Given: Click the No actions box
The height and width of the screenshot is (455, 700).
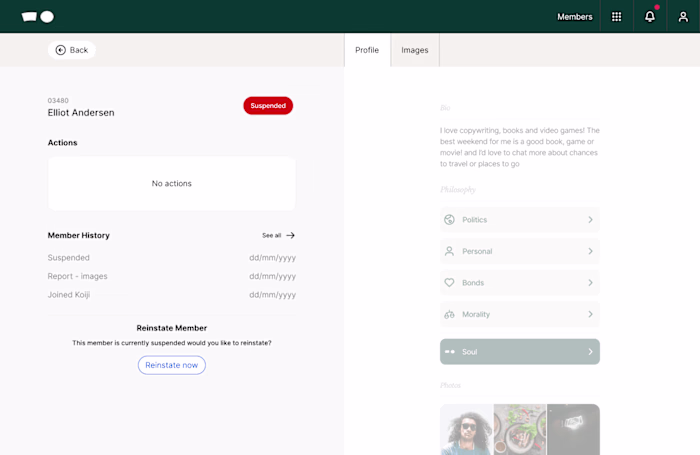Looking at the screenshot, I should (172, 184).
